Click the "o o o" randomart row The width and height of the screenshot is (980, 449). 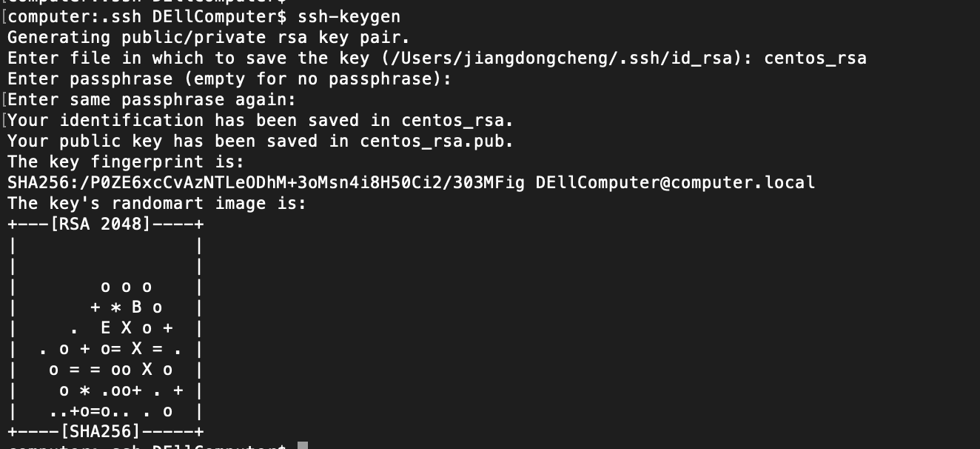(x=126, y=286)
